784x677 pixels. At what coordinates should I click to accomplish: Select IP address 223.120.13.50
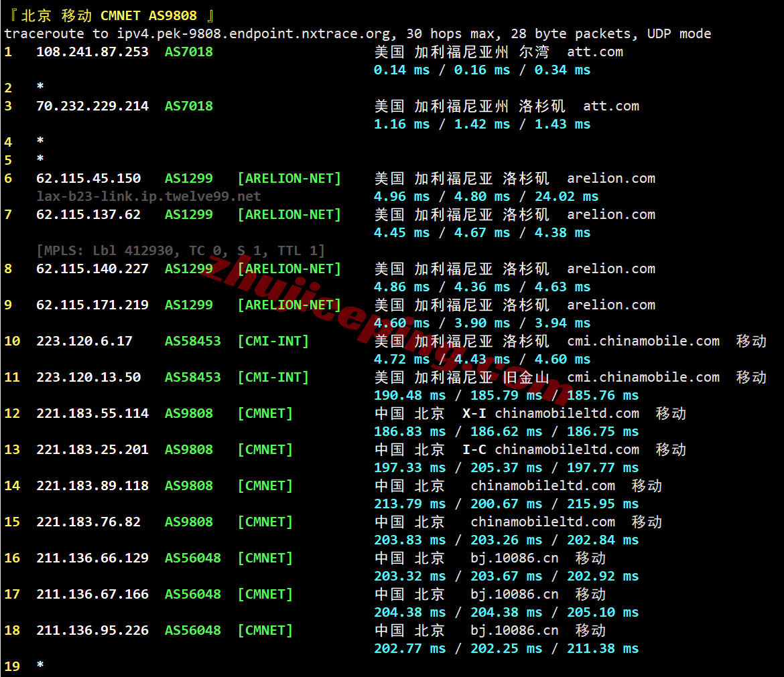tap(88, 377)
